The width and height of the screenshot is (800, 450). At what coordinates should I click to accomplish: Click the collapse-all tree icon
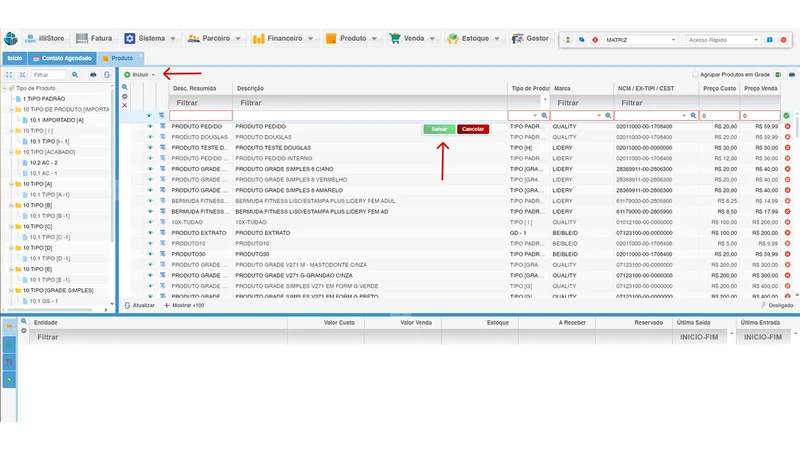pos(22,75)
